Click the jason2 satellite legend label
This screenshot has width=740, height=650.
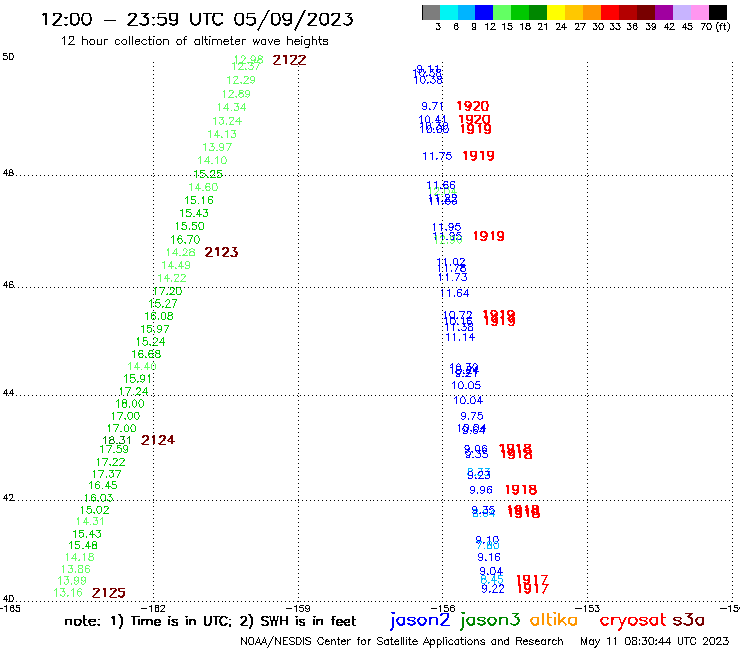point(420,620)
